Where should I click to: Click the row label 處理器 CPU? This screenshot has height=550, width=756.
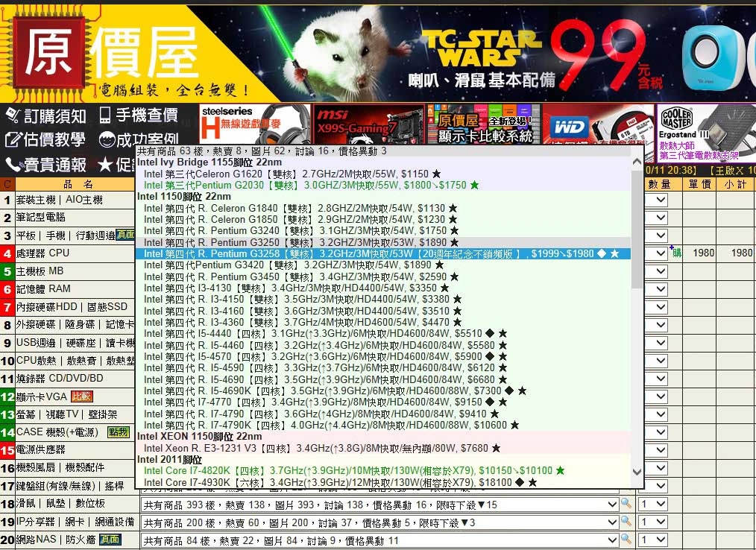42,253
